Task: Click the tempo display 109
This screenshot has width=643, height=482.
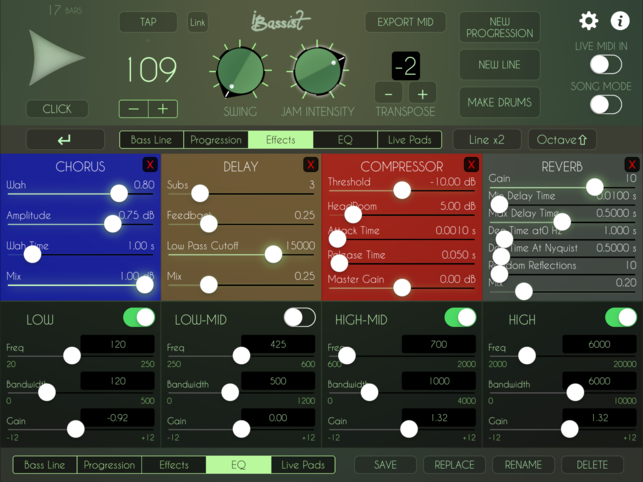Action: coord(151,69)
